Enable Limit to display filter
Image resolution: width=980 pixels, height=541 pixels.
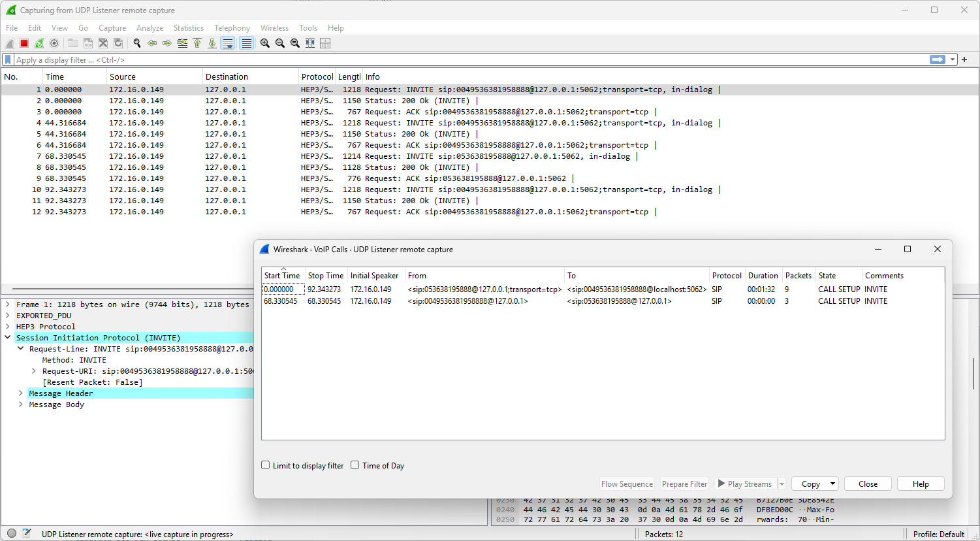[266, 465]
